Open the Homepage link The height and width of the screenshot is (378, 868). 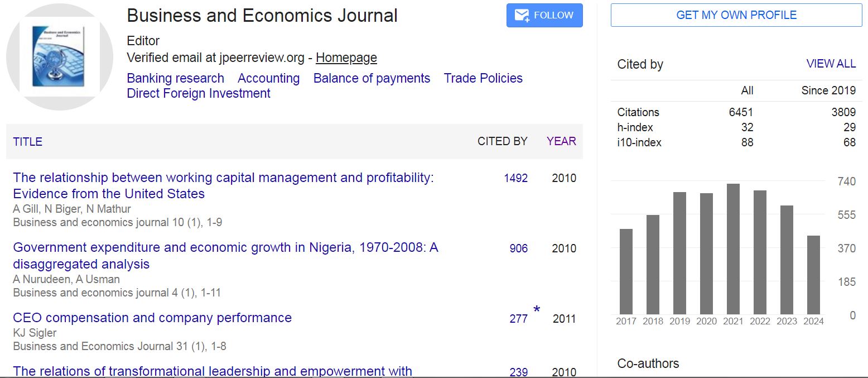tap(346, 58)
